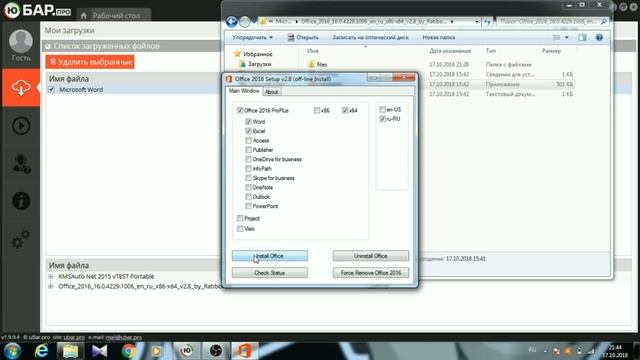
Task: Toggle the ru-RU language checkbox
Action: click(382, 119)
